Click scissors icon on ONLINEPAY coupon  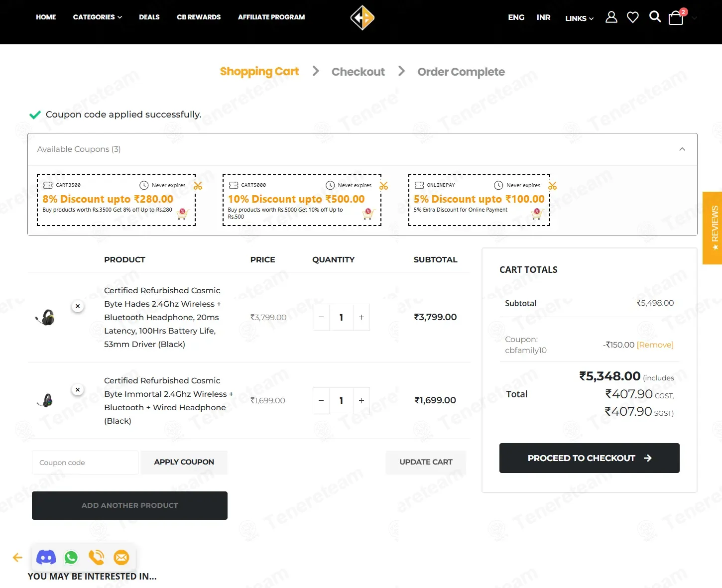553,186
